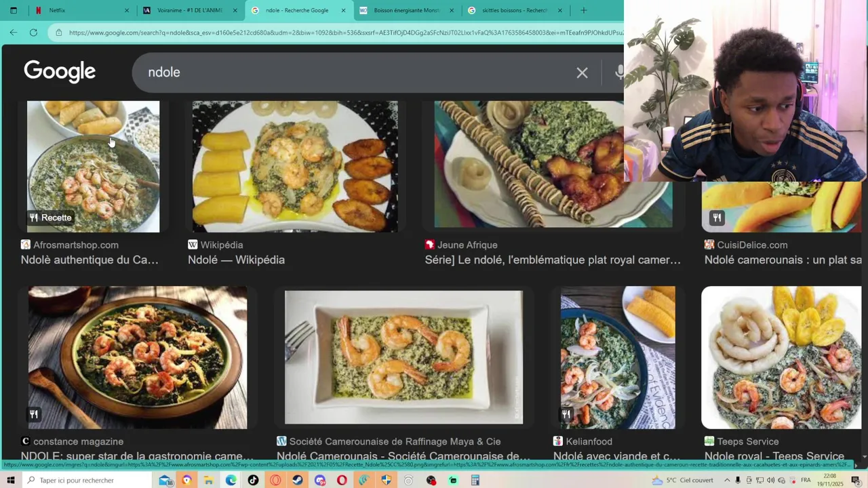Open the Windows notification center
The image size is (868, 488).
point(857,481)
